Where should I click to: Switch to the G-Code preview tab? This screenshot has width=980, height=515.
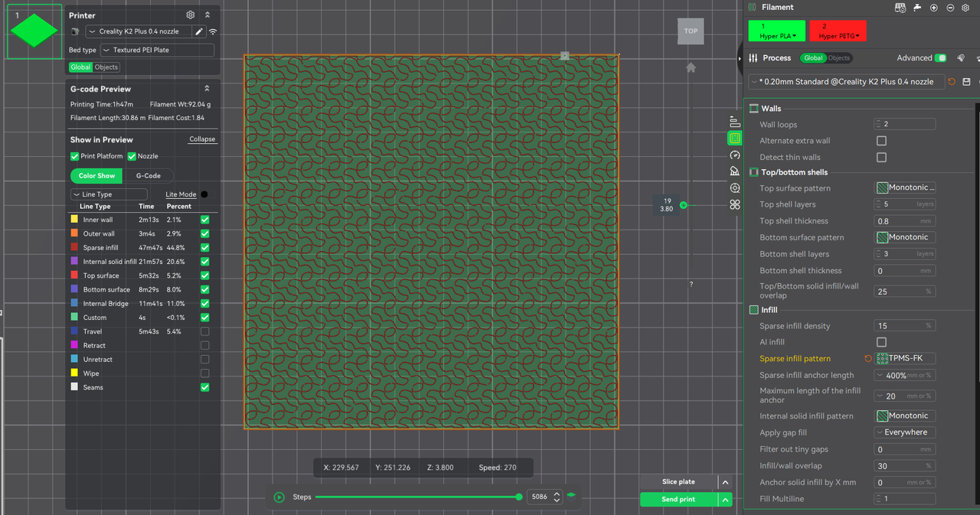click(149, 176)
